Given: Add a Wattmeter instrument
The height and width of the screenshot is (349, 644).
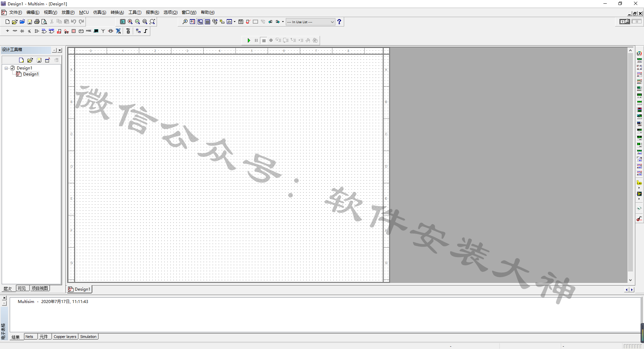Looking at the screenshot, I should pos(639,67).
